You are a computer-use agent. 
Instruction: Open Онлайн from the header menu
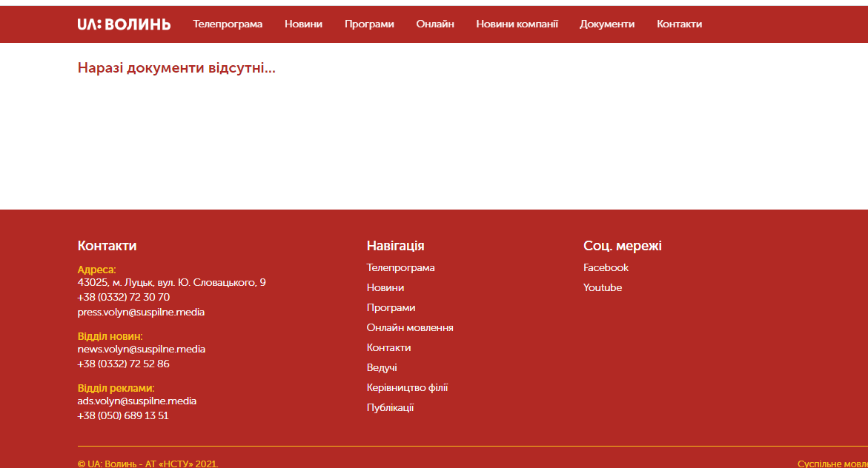pos(435,24)
